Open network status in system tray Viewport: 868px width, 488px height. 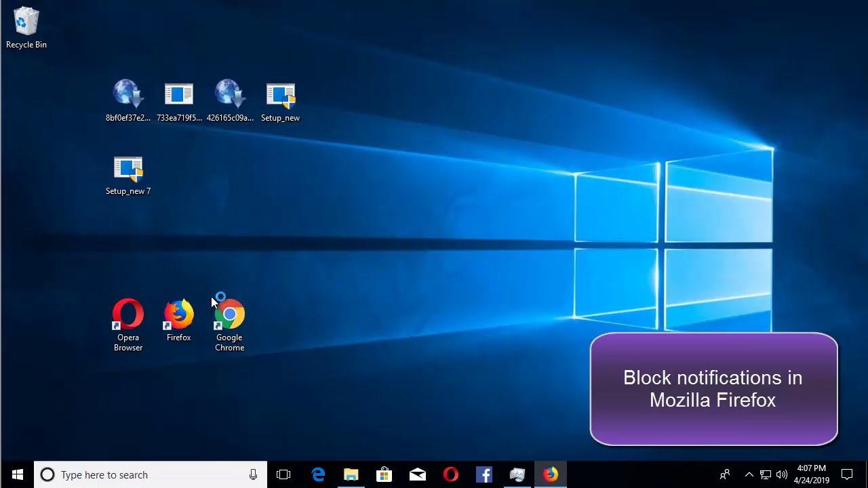766,474
